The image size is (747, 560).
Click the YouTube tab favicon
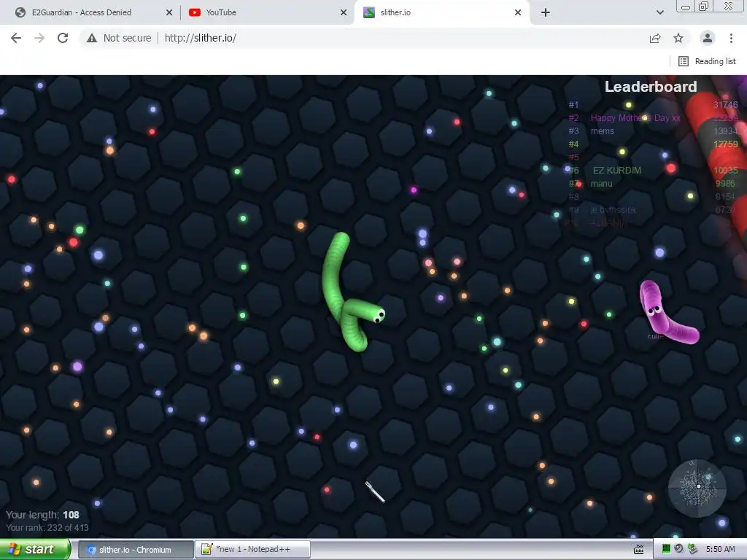pos(194,12)
